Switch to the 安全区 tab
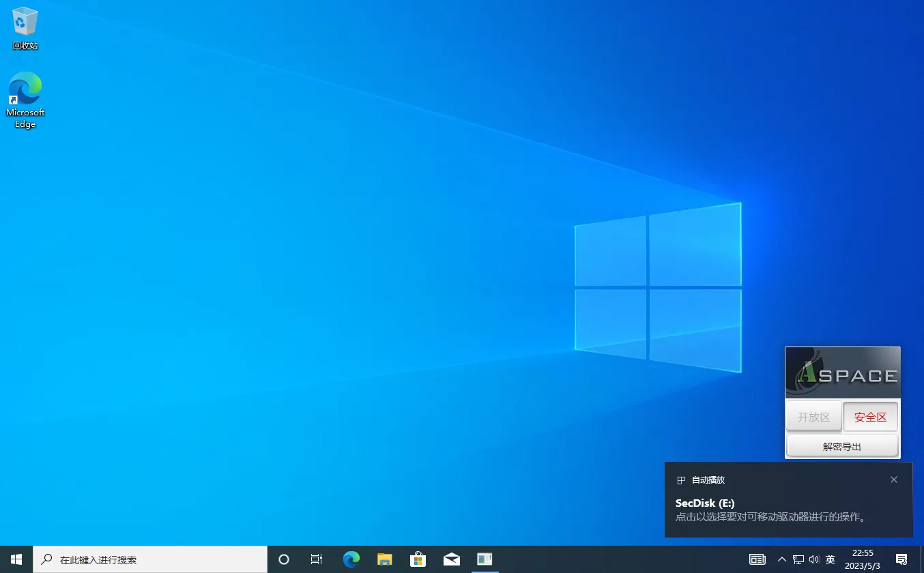Screen dimensions: 924x573 click(x=870, y=416)
